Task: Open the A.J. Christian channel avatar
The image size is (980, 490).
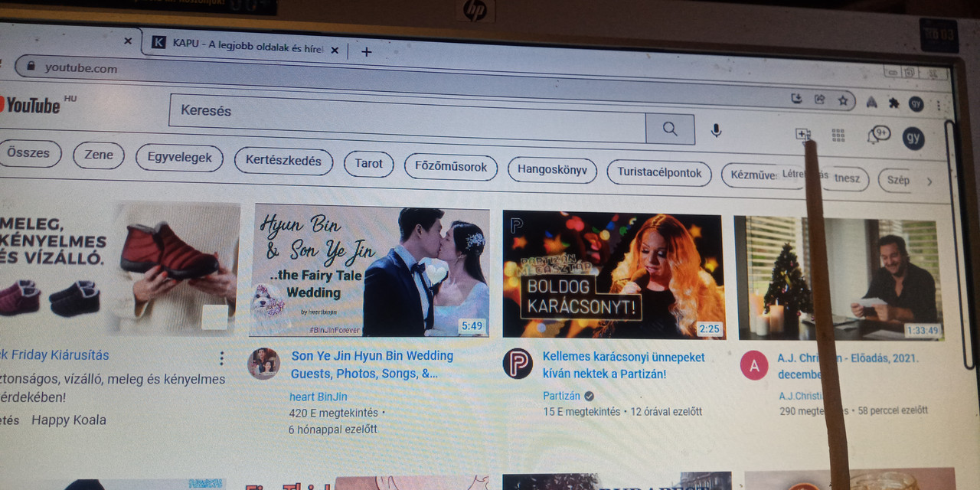Action: pyautogui.click(x=754, y=366)
